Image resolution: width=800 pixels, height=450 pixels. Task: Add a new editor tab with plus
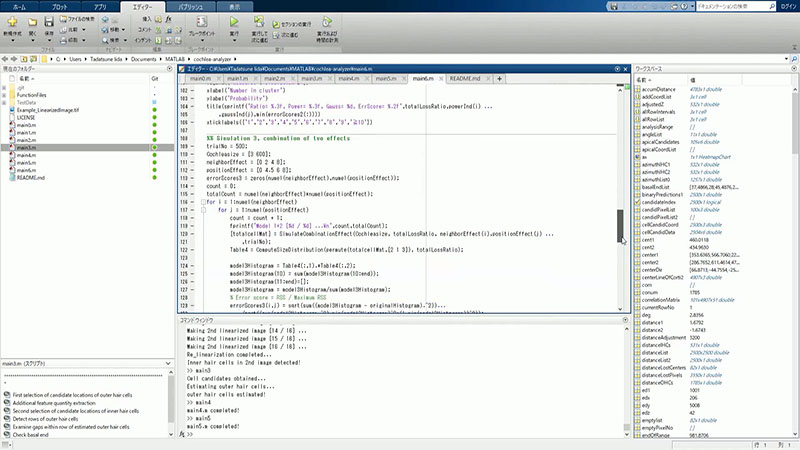(x=499, y=79)
